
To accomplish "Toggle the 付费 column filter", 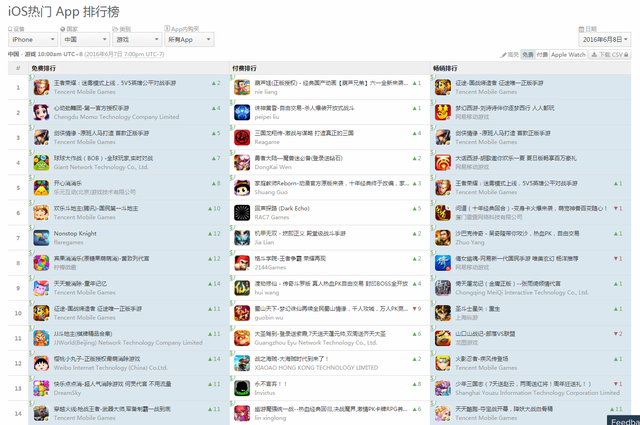I will (x=542, y=54).
